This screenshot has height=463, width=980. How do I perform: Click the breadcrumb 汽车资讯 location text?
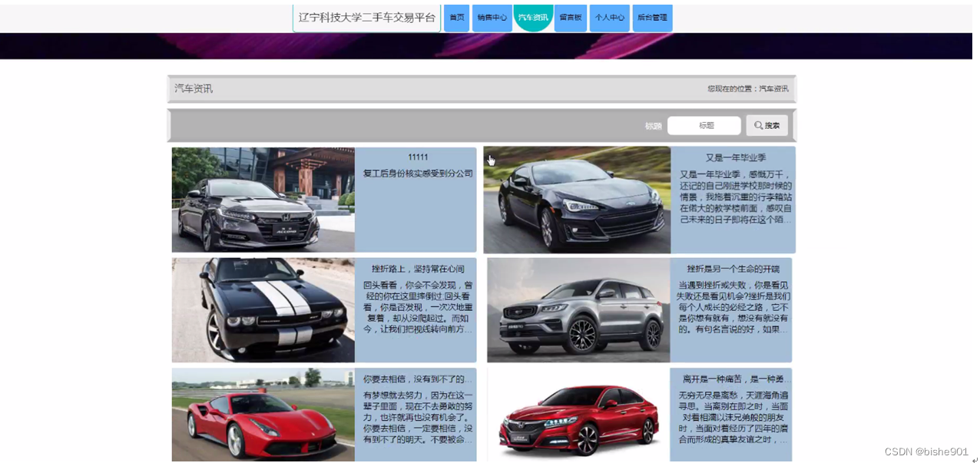tap(774, 89)
